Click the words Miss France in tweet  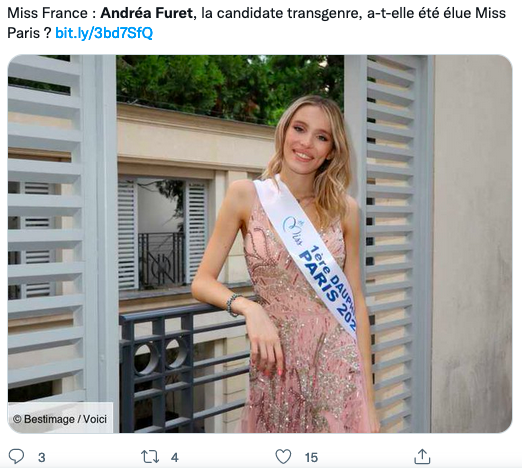coord(47,13)
